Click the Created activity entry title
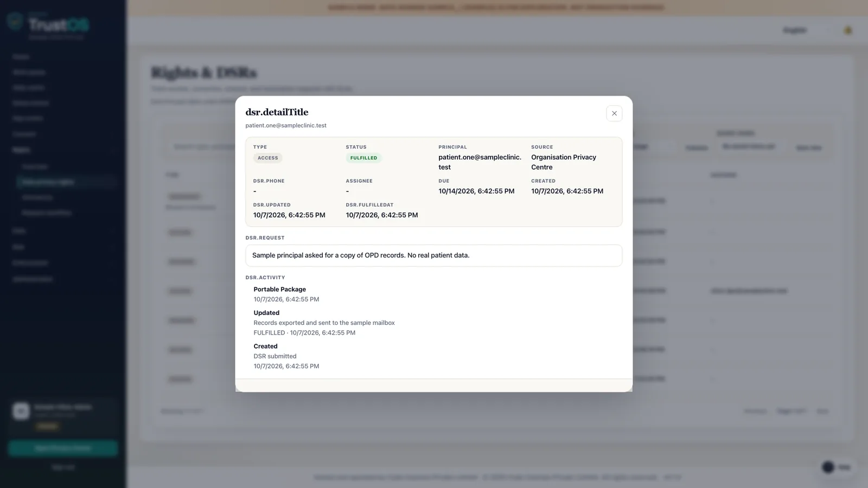868x488 pixels. (265, 346)
